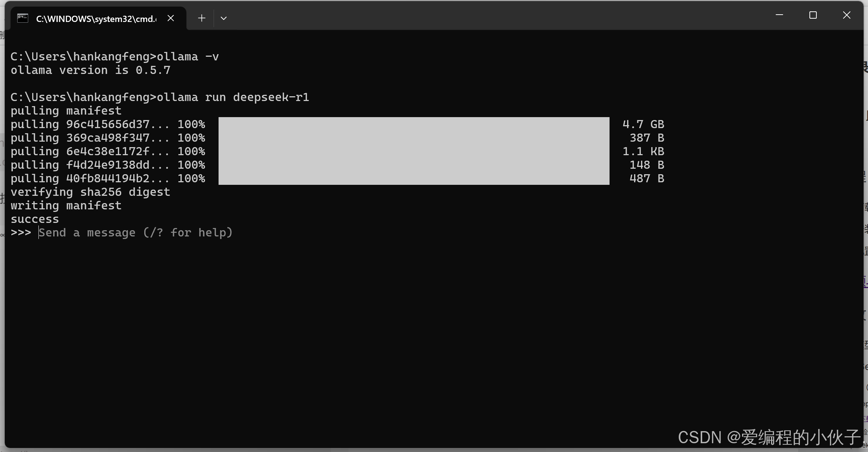Open a new terminal tab with plus
This screenshot has width=868, height=452.
tap(201, 18)
